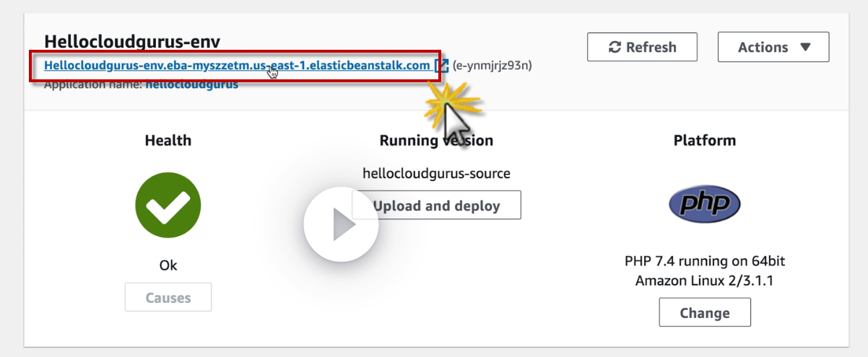Click the PHP 7.4 platform description text

[704, 270]
